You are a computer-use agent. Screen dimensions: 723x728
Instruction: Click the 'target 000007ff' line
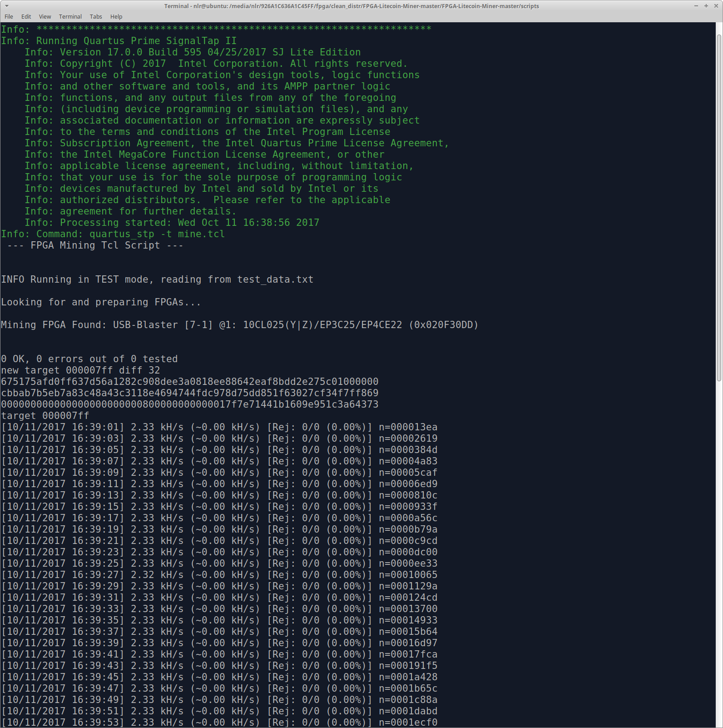(x=45, y=416)
